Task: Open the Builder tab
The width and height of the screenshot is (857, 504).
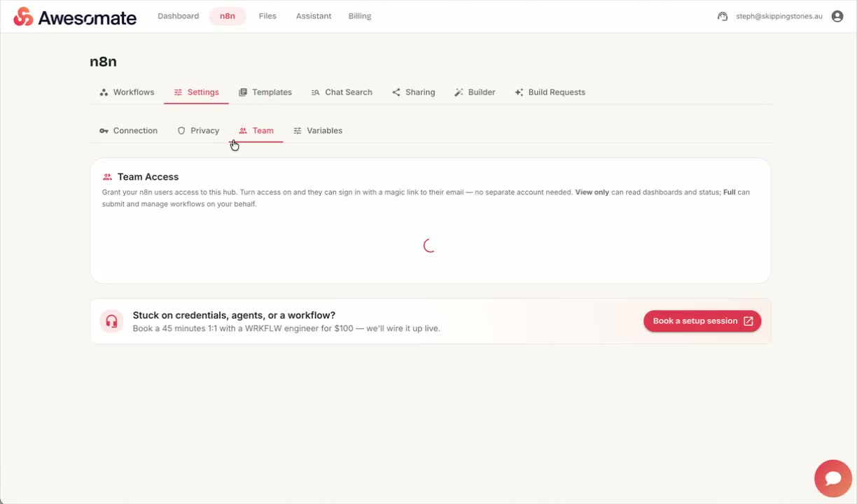Action: (475, 92)
